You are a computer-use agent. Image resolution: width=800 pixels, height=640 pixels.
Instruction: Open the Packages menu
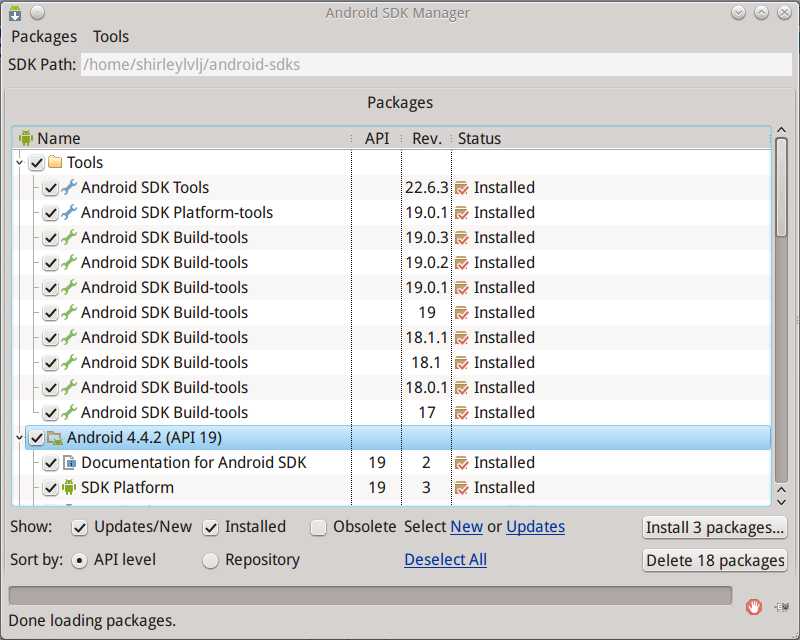coord(44,37)
